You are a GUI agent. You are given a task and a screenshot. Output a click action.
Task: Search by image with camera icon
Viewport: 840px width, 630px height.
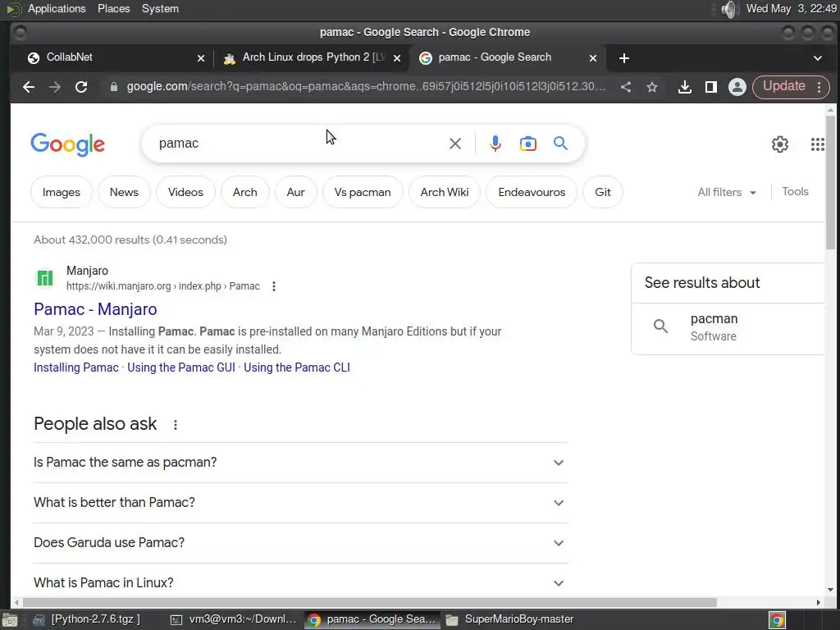coord(527,144)
